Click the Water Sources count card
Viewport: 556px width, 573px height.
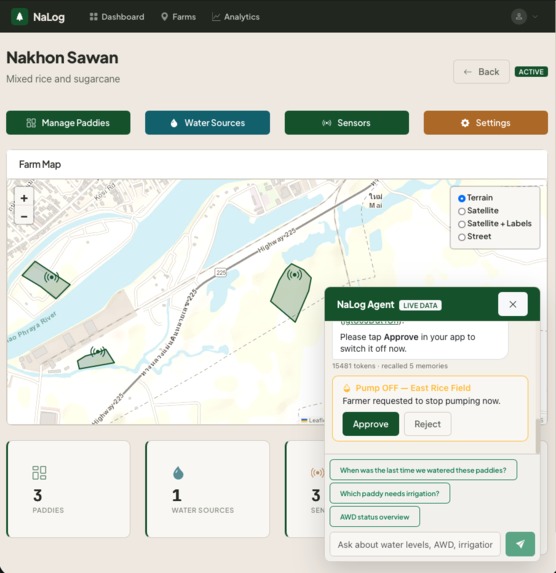[207, 489]
